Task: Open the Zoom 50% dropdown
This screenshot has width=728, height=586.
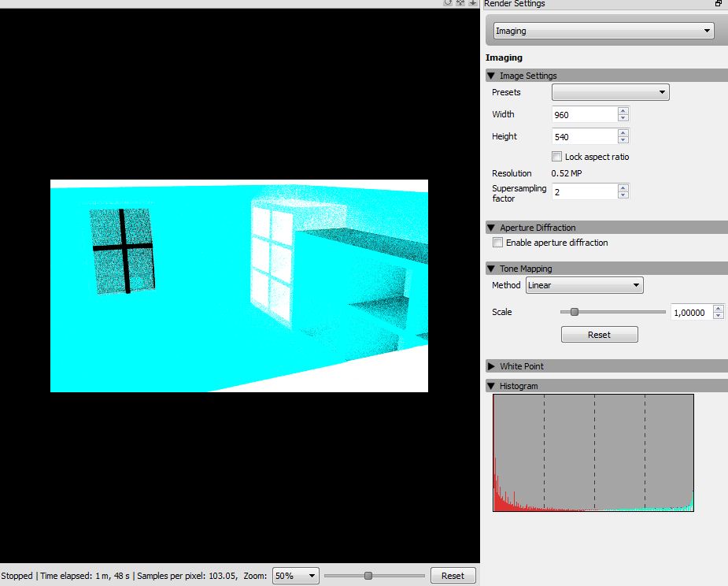Action: tap(295, 576)
